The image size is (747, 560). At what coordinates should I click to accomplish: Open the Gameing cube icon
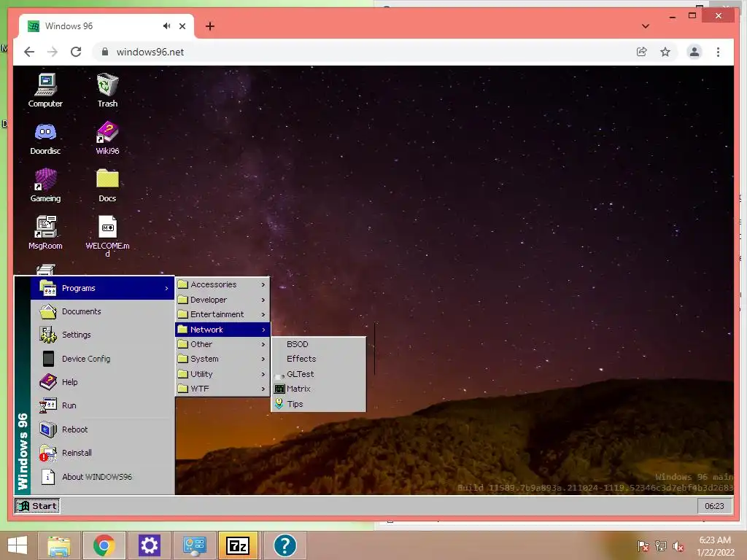click(x=45, y=185)
